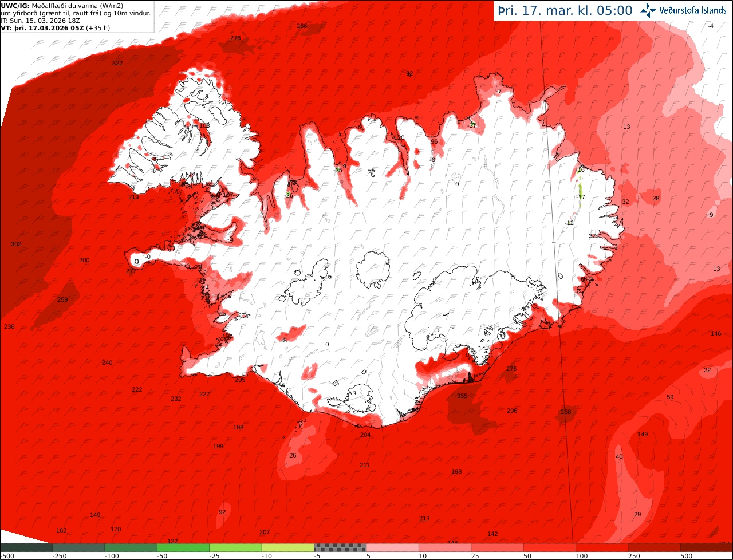733x560 pixels.
Task: Click the 277 flux value on the map
Action: pos(131,271)
